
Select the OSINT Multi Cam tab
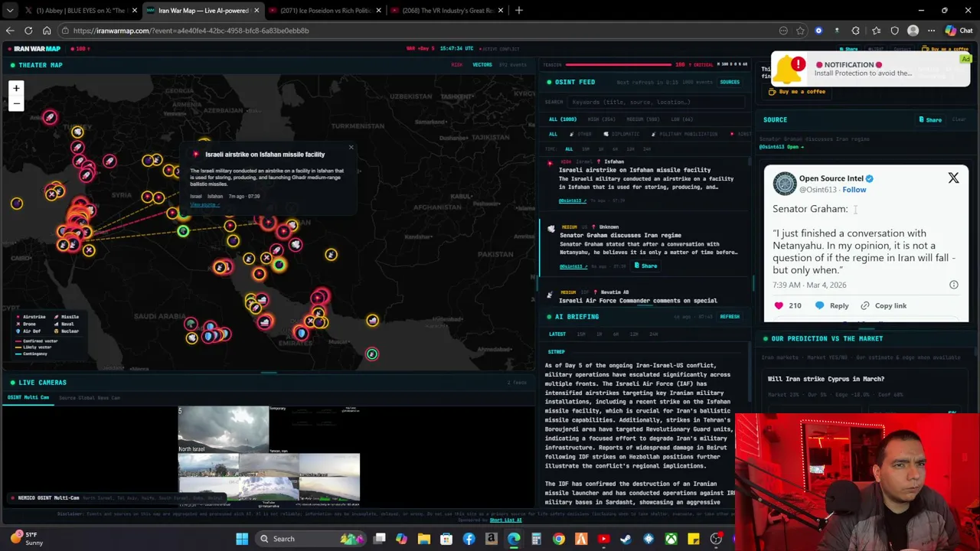28,398
